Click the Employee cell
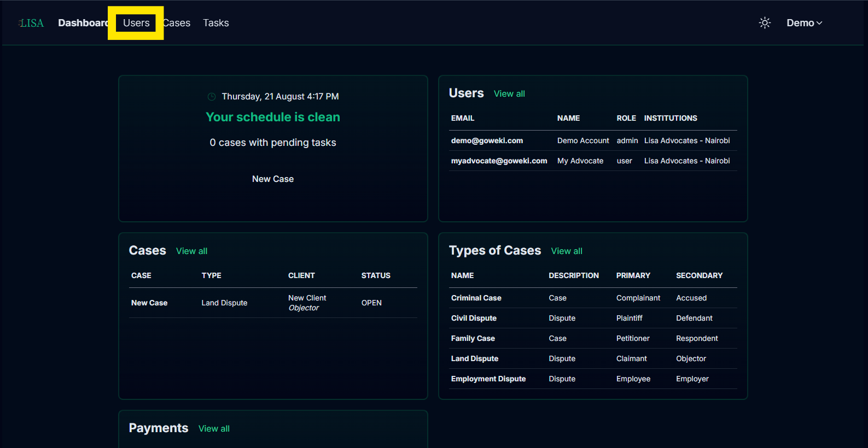 633,379
